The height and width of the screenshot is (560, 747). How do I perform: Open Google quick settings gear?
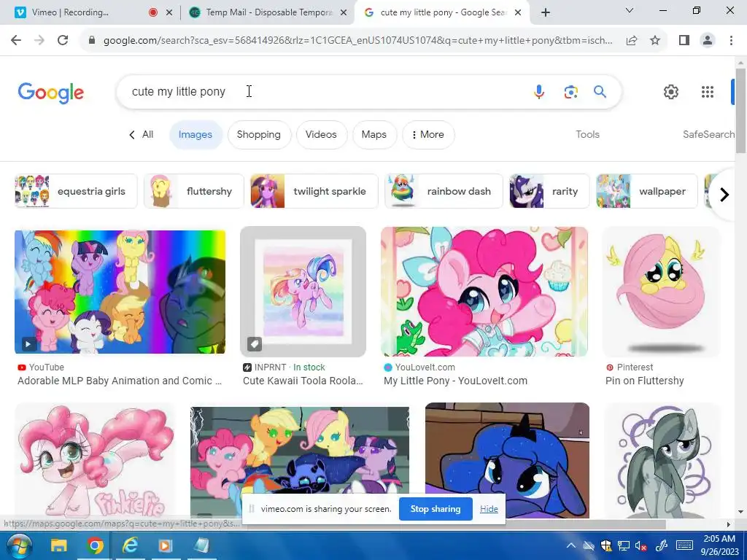[671, 91]
